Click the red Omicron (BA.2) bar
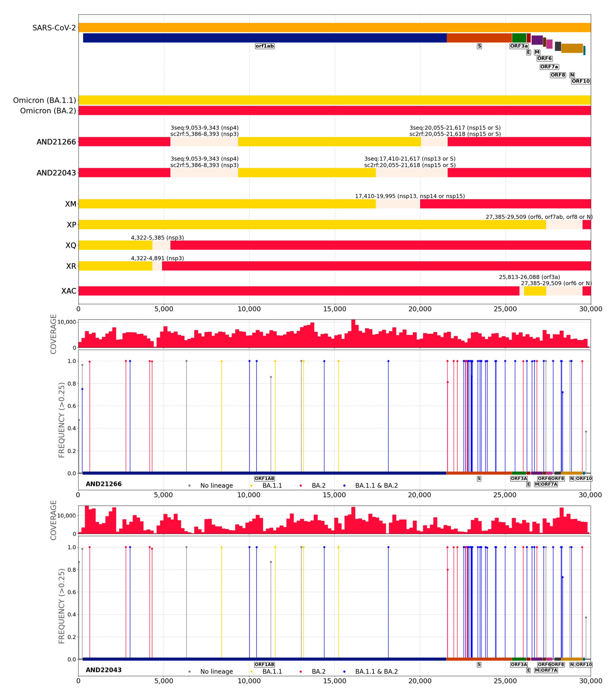Viewport: 616px width, 696px height. pos(334,110)
